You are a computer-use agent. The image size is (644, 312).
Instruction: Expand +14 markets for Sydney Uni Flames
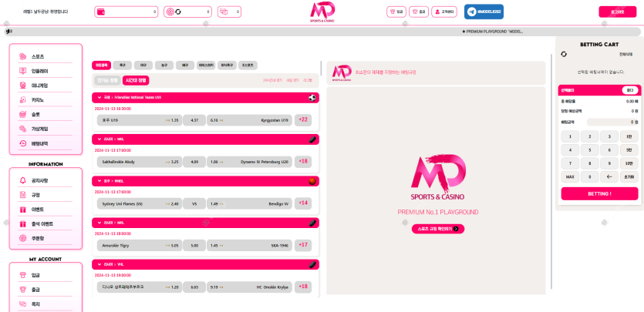pyautogui.click(x=303, y=203)
